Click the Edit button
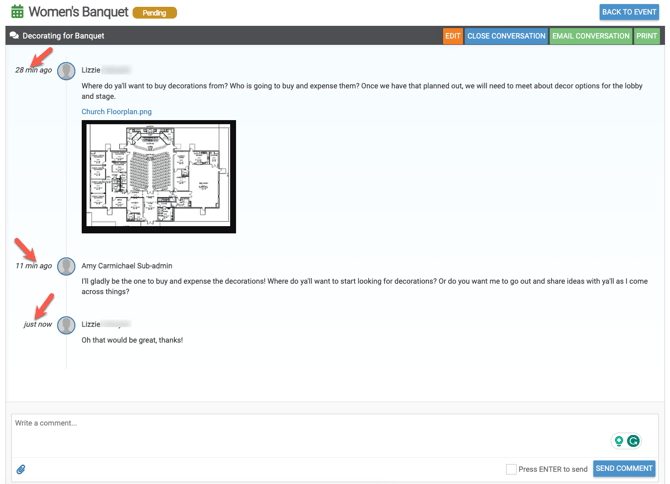The image size is (670, 484). click(452, 36)
